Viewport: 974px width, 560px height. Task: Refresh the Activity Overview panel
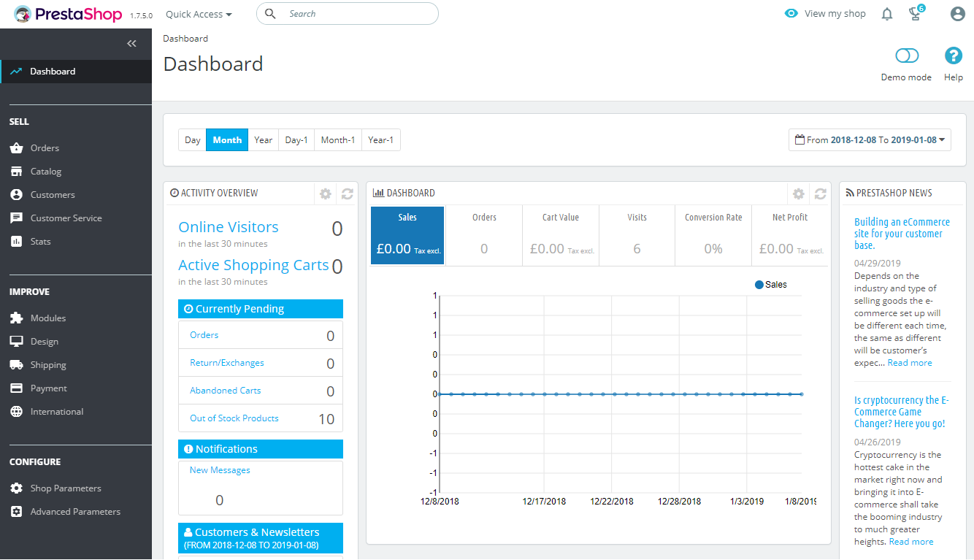(348, 193)
